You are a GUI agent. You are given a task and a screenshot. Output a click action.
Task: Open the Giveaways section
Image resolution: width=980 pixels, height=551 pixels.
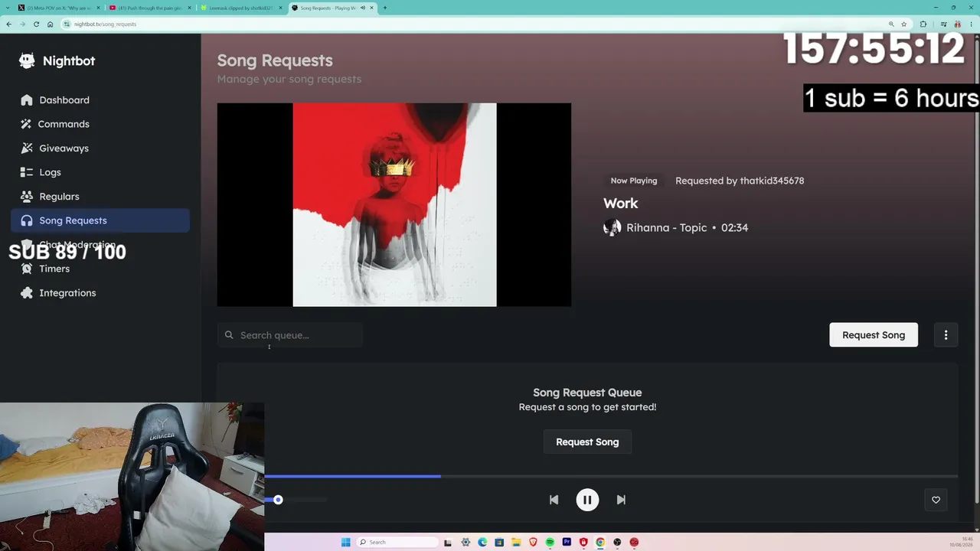pos(100,148)
